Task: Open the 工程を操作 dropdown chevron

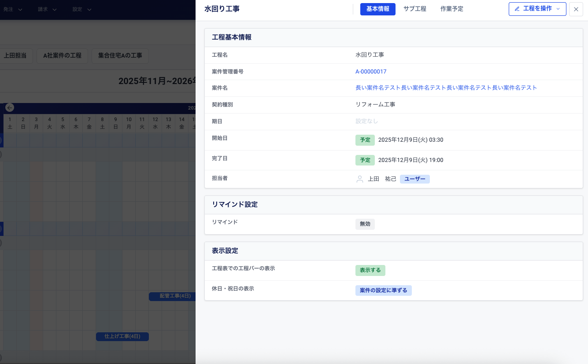Action: [x=558, y=9]
